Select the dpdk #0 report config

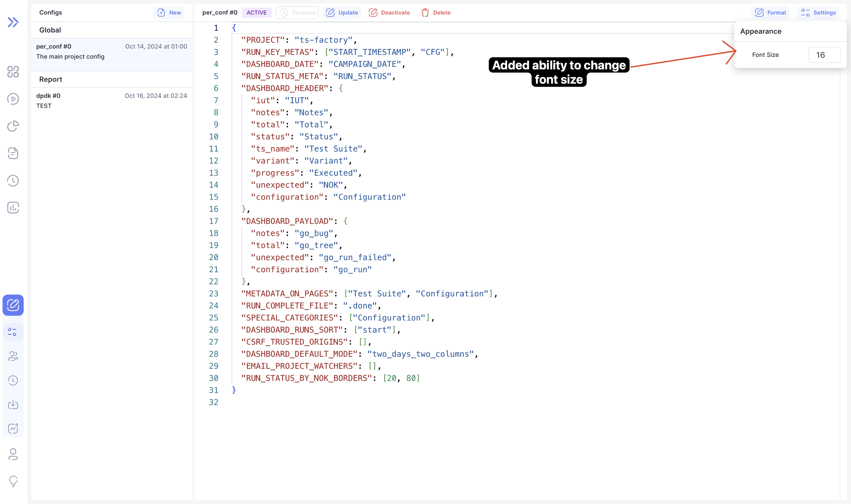click(111, 100)
